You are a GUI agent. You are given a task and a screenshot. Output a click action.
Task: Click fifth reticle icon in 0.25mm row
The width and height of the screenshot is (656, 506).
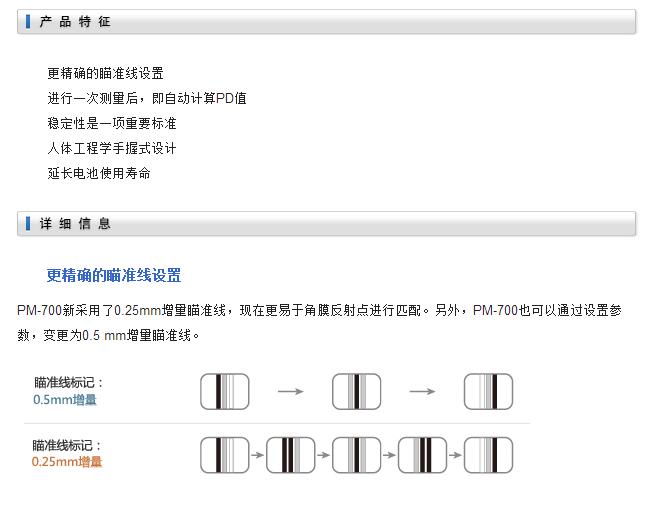[489, 455]
